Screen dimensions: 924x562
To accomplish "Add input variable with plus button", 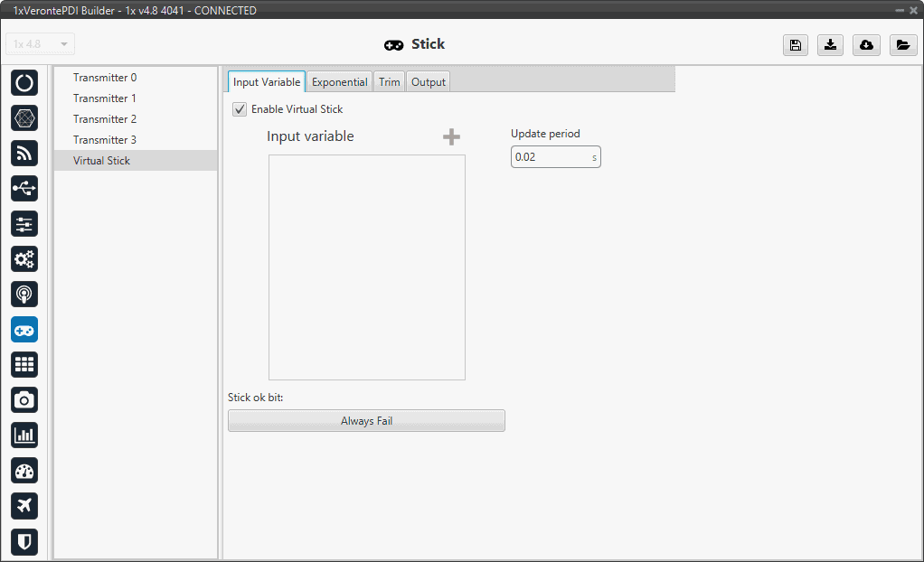I will click(451, 136).
